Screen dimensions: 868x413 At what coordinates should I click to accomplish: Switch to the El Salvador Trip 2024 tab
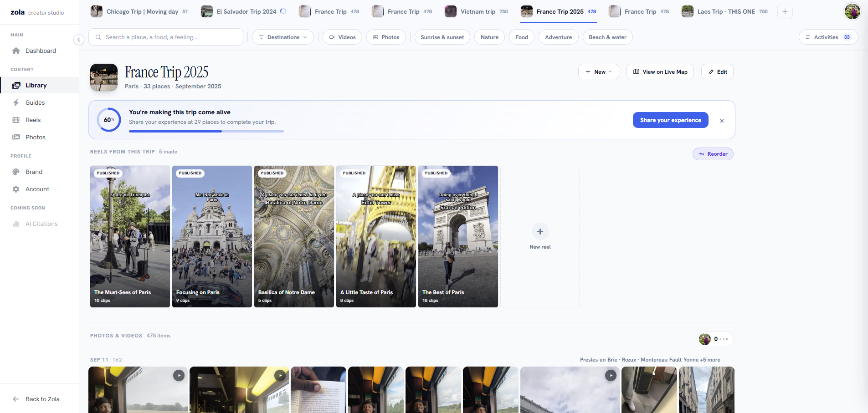[x=244, y=11]
